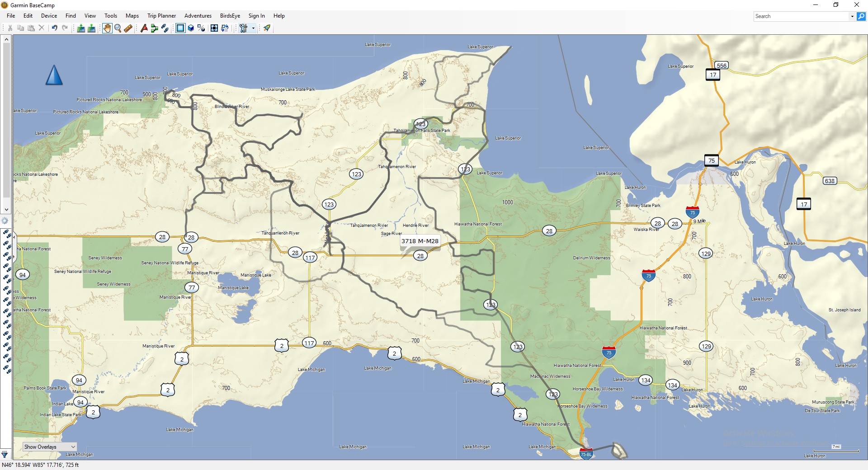The width and height of the screenshot is (868, 470).
Task: Open the BirdsEye menu
Action: pos(230,16)
